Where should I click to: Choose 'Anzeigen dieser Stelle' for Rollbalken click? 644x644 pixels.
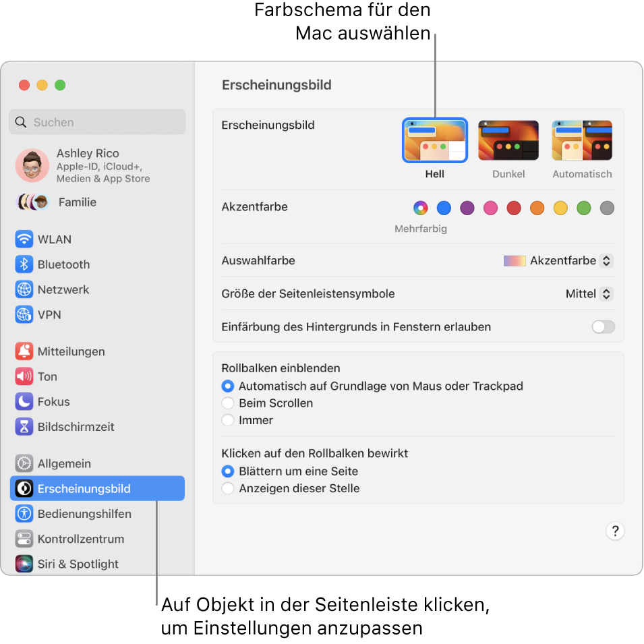(229, 487)
